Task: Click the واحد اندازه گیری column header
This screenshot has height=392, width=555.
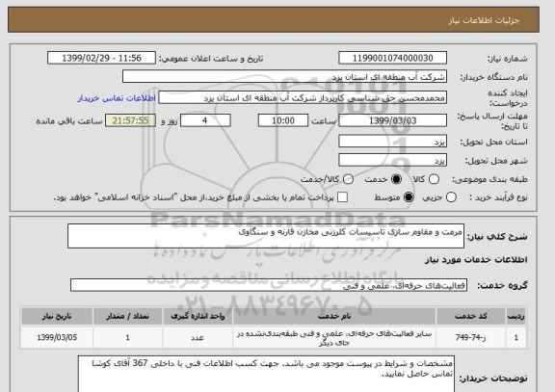Action: (x=198, y=316)
